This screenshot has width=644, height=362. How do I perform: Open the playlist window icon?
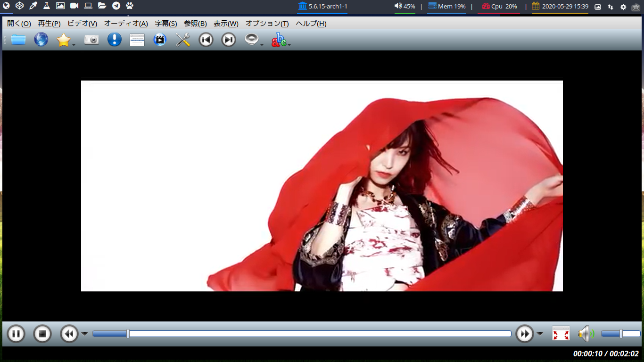[x=137, y=40]
